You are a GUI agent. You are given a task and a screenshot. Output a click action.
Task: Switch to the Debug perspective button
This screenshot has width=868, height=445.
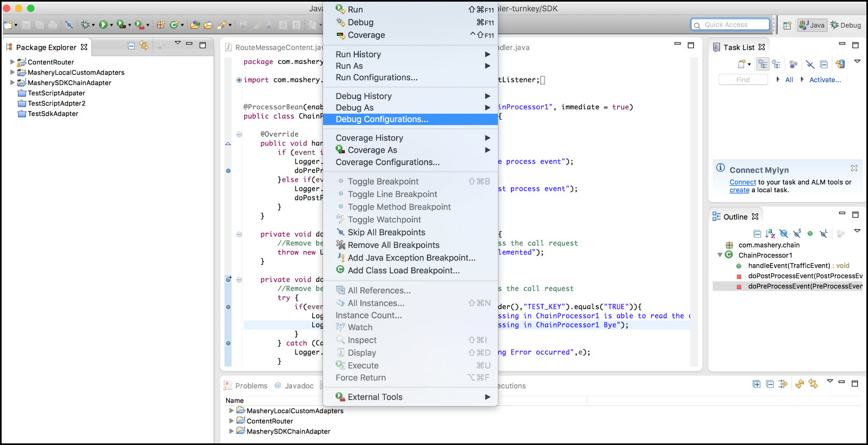coord(846,25)
